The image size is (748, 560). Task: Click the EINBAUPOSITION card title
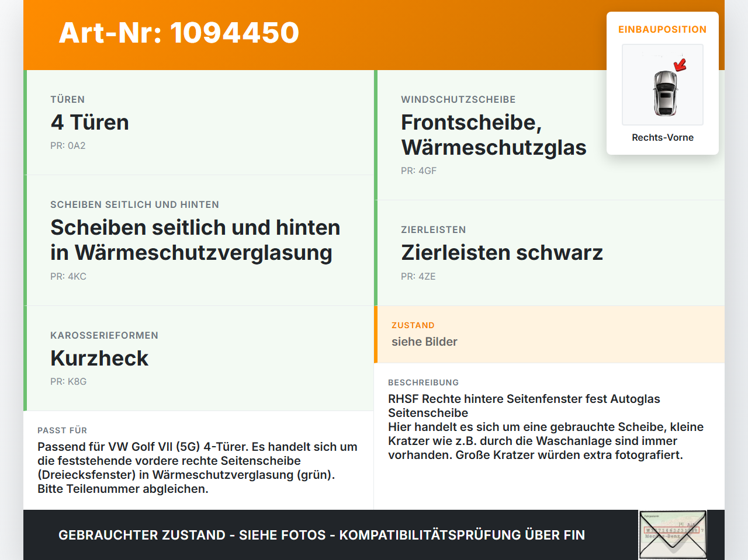pyautogui.click(x=663, y=29)
